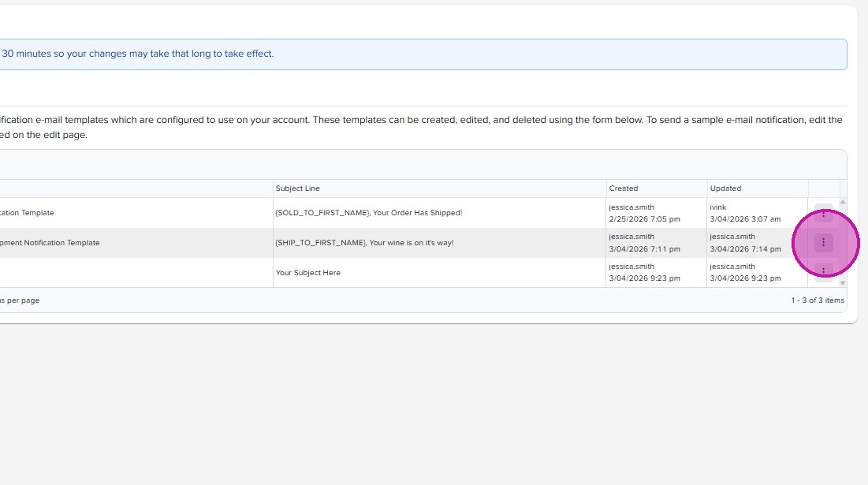
Task: Click the Shipment Notification Template row name
Action: coord(50,243)
